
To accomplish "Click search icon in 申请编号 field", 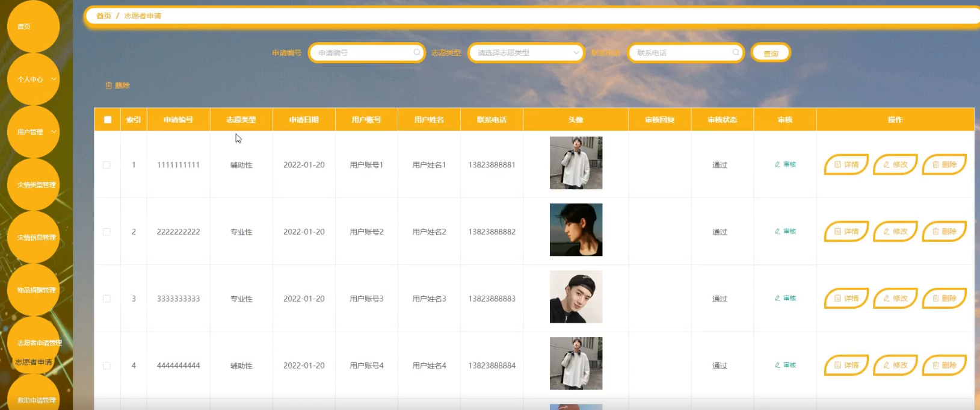I will click(x=417, y=52).
